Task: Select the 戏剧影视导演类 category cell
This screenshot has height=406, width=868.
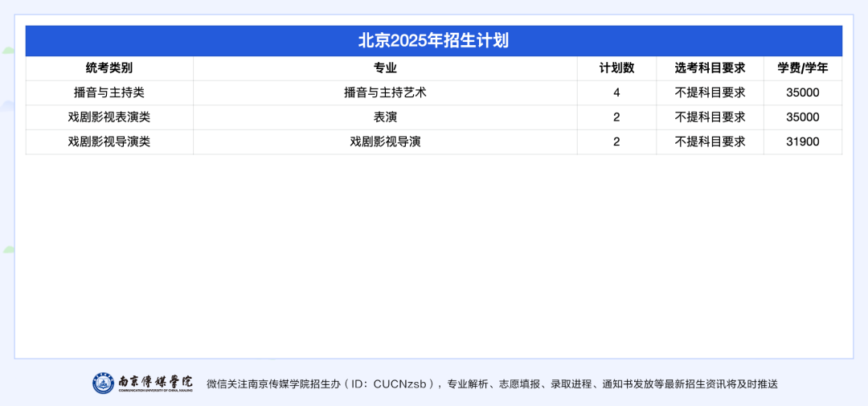Action: pyautogui.click(x=109, y=141)
